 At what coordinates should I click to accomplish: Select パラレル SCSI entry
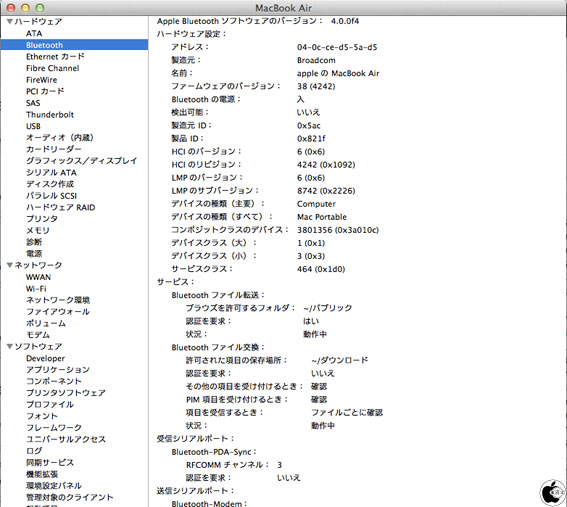click(51, 196)
